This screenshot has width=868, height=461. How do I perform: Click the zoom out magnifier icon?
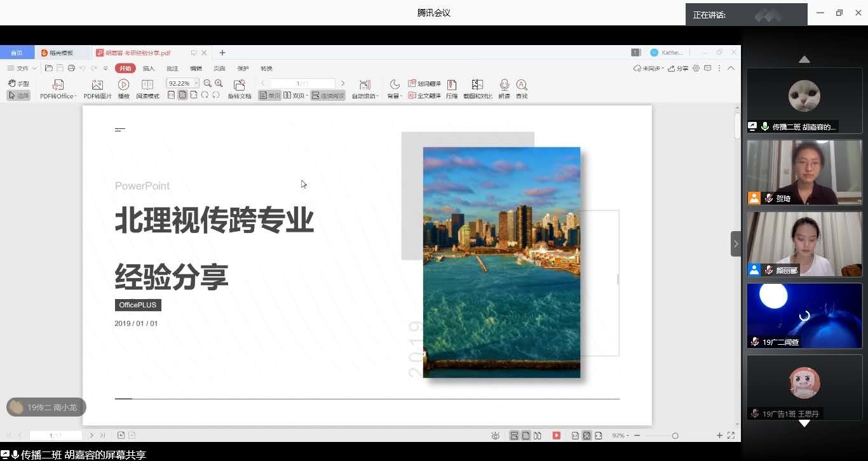tap(208, 83)
